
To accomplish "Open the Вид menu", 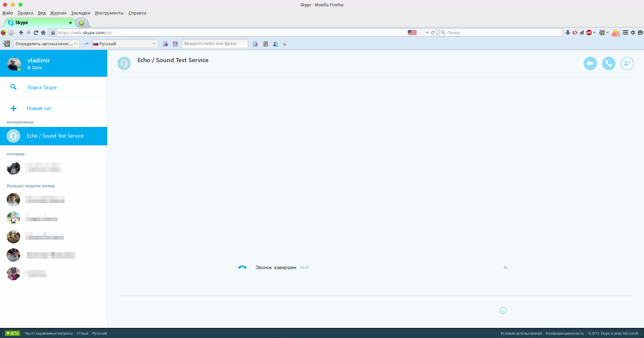I will (x=42, y=13).
